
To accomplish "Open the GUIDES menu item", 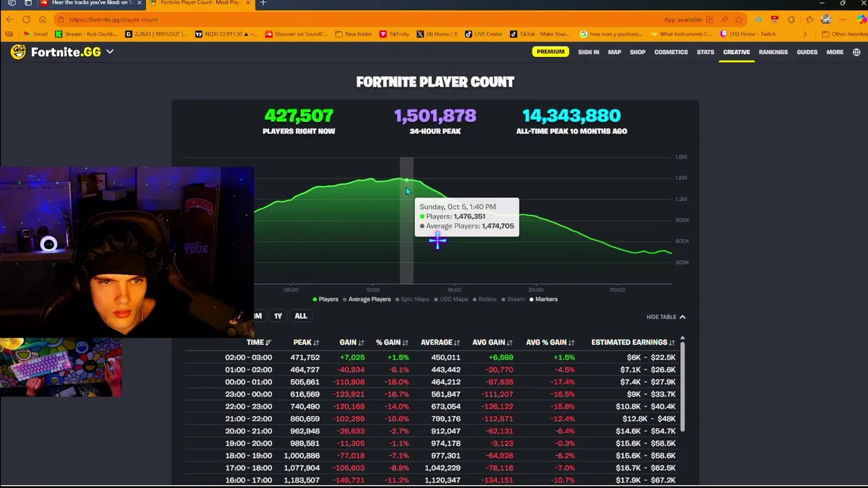I will click(x=807, y=52).
